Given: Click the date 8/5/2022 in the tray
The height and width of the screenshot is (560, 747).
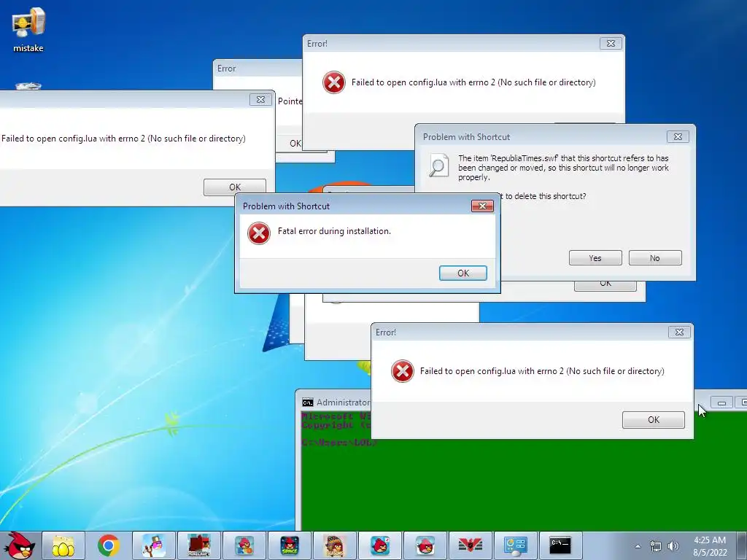Looking at the screenshot, I should point(710,553).
